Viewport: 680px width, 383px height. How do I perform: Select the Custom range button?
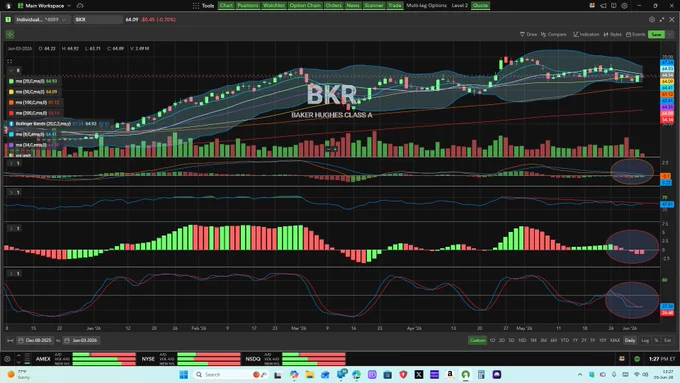(477, 340)
